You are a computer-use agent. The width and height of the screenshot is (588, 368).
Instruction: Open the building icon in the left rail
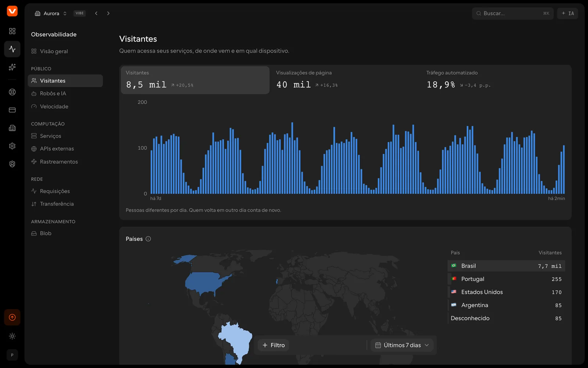[x=12, y=128]
